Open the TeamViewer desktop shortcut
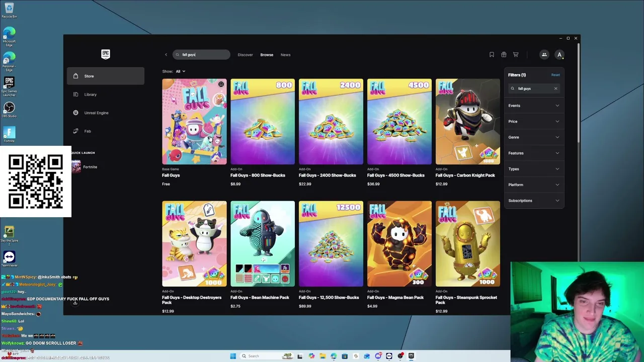 tap(9, 259)
